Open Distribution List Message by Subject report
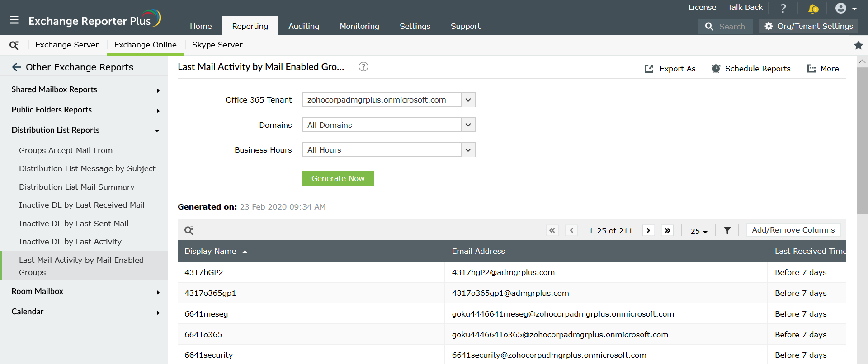The height and width of the screenshot is (364, 868). point(87,168)
